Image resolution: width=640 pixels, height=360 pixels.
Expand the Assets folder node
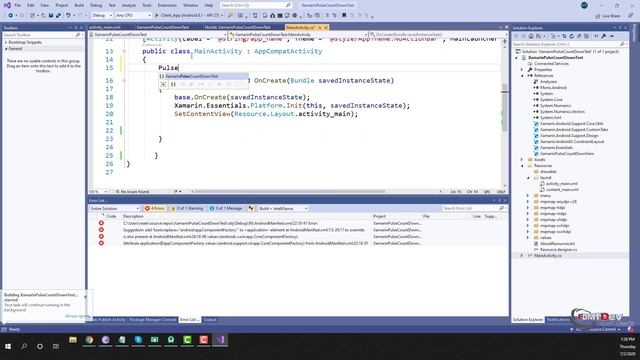click(522, 160)
